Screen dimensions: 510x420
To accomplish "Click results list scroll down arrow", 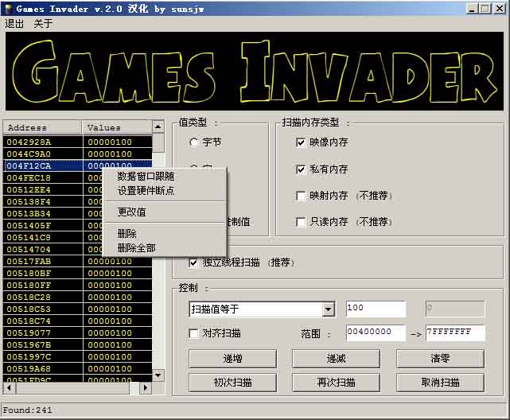I will [158, 375].
